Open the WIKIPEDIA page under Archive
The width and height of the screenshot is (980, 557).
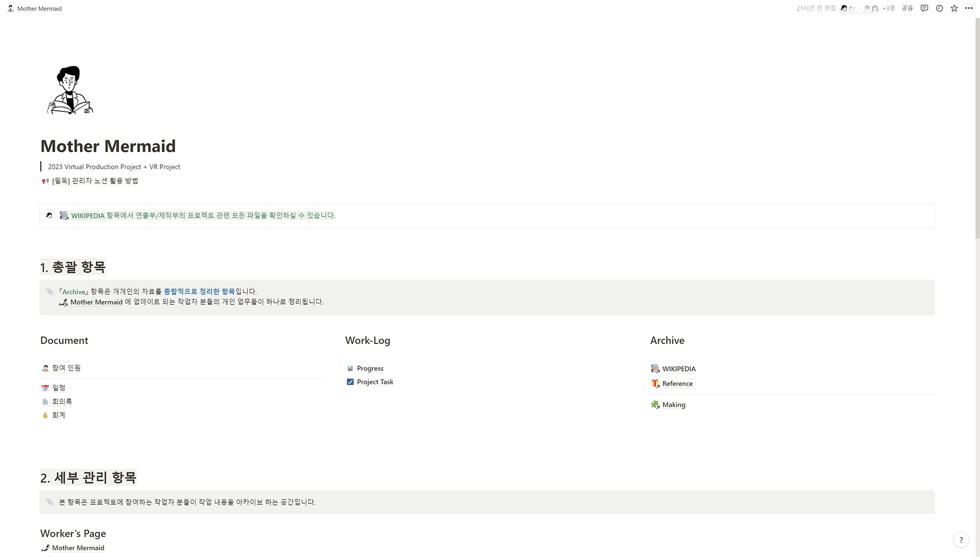coord(679,369)
